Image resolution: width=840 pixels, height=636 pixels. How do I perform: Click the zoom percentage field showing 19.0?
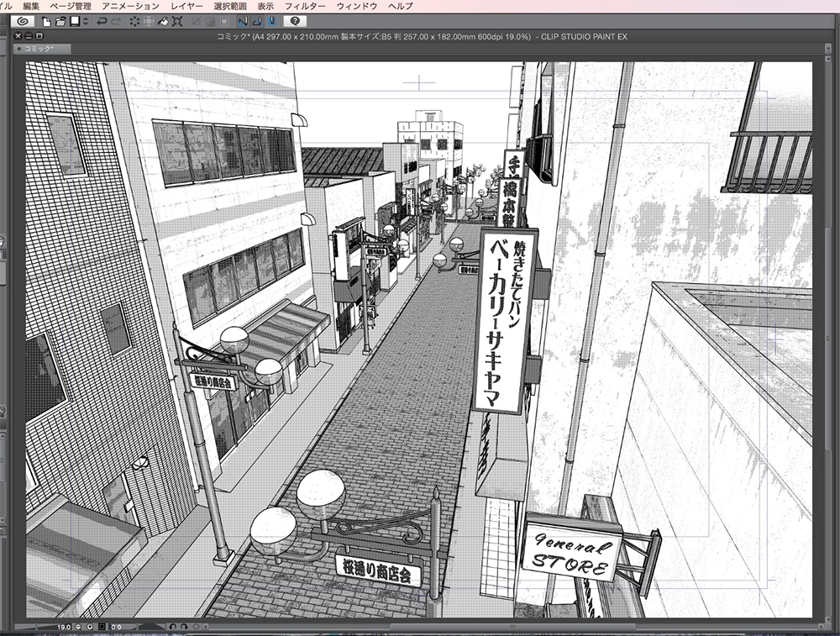(64, 627)
